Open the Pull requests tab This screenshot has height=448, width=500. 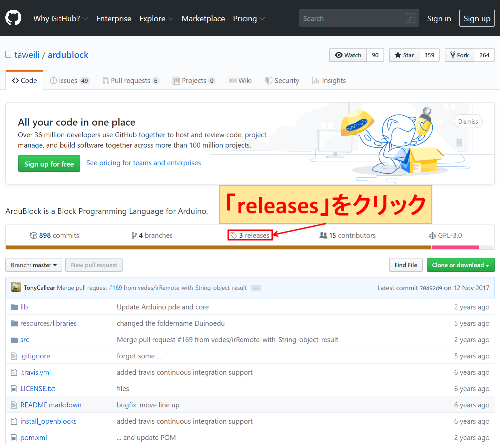[x=131, y=81]
